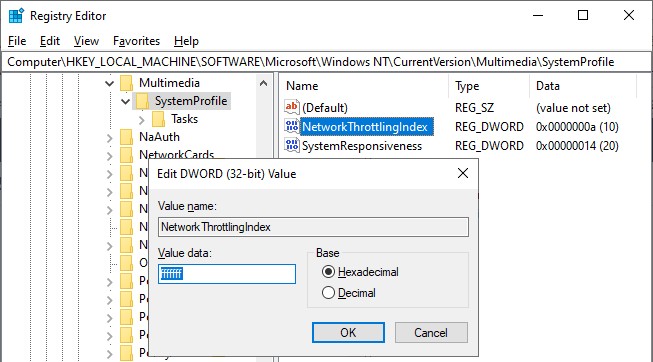Click the 0x00000014 (20) data cell
This screenshot has height=362, width=653.
click(x=577, y=146)
